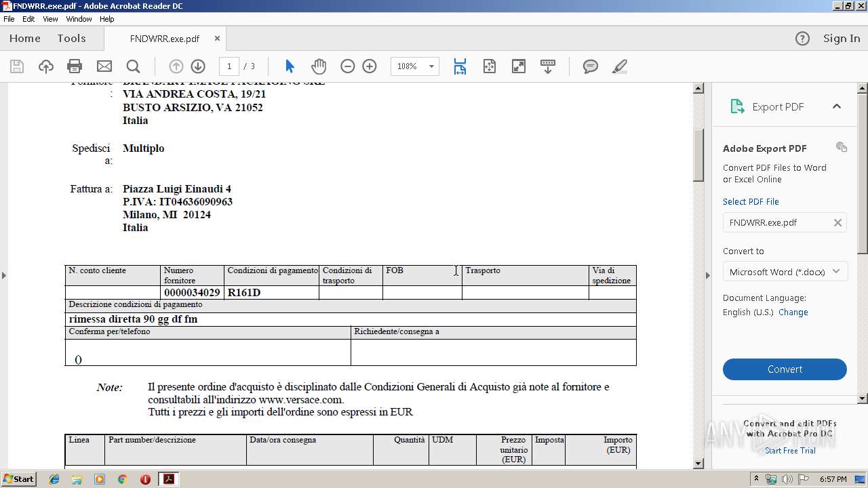
Task: Select the Highlight text pen tool
Action: coord(619,66)
